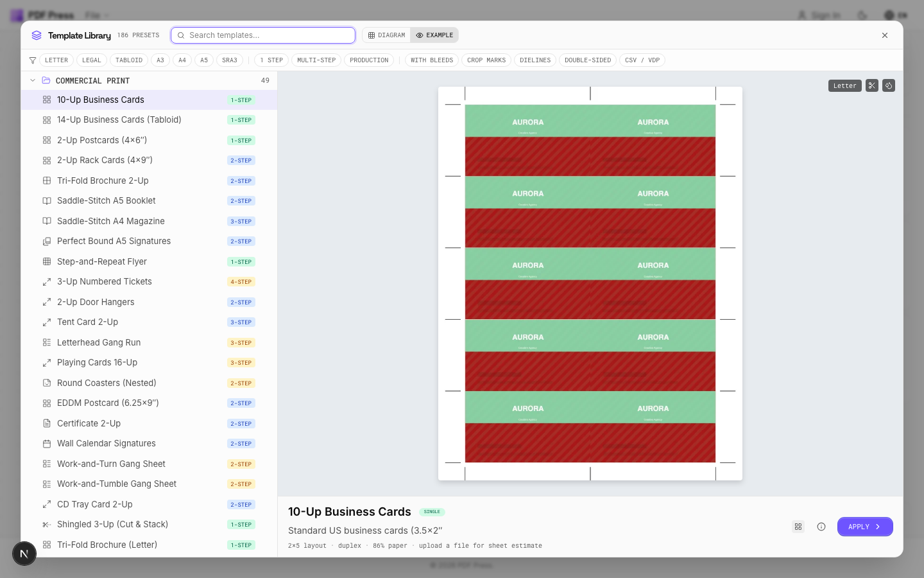Screen dimensions: 924x578
Task: Click the grid layout icon beside Apply
Action: pos(798,527)
